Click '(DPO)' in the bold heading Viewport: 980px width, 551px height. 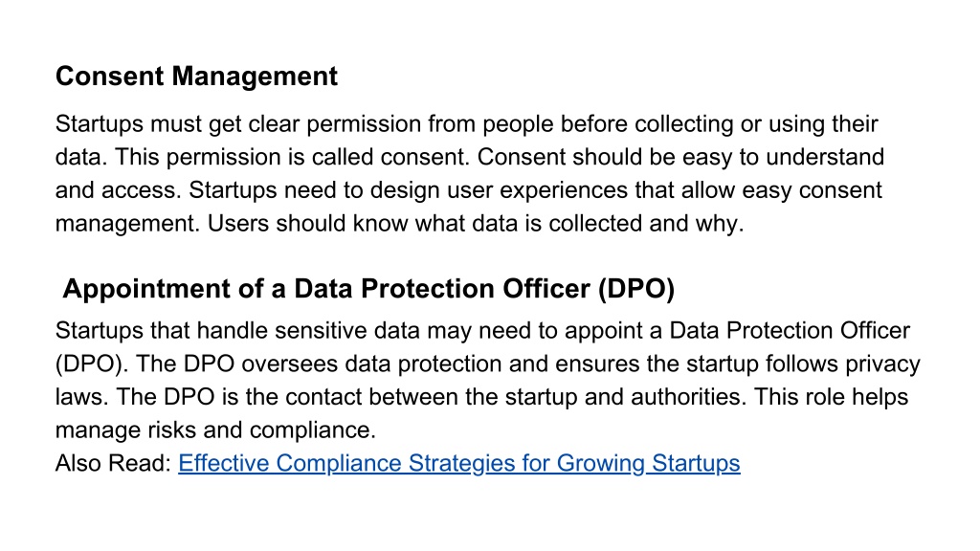[636, 289]
